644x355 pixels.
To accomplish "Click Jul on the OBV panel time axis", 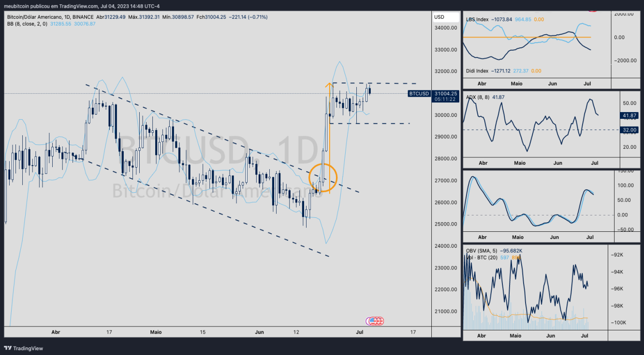I will [584, 335].
